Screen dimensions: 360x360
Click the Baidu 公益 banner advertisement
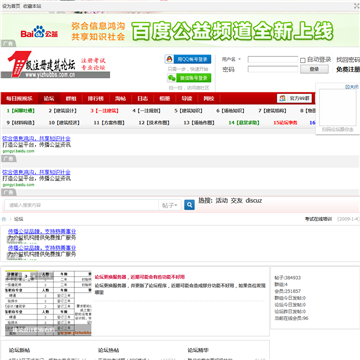pos(180,31)
